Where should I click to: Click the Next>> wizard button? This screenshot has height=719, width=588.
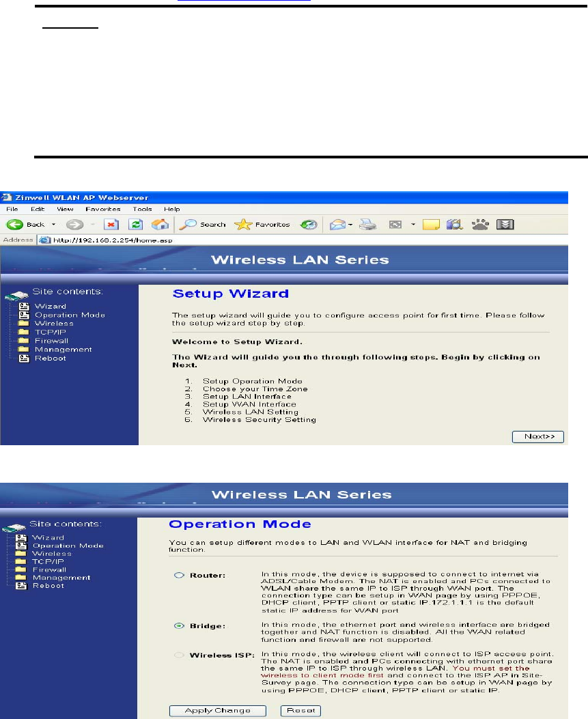(538, 436)
